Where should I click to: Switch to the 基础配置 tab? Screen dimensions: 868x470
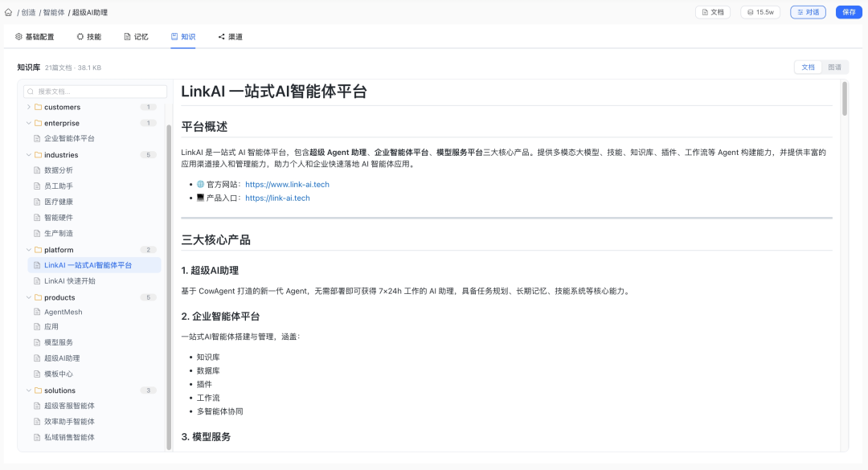pyautogui.click(x=35, y=36)
